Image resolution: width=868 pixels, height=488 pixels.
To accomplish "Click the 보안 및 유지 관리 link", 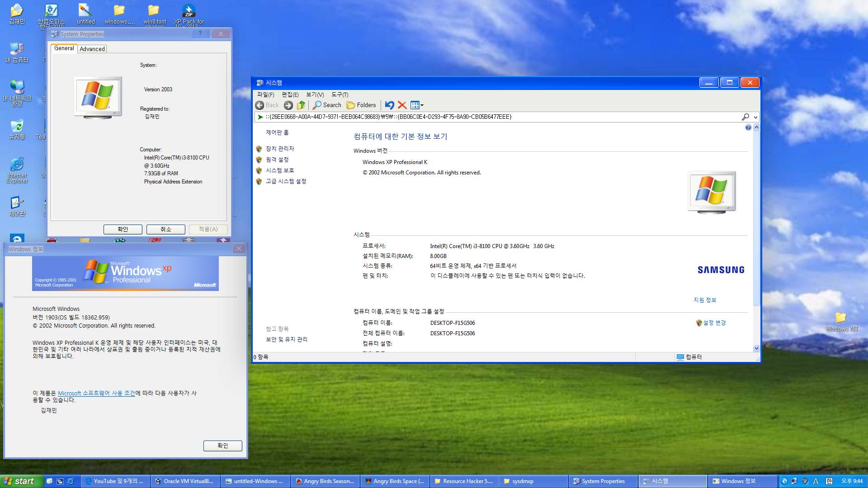I will 287,339.
